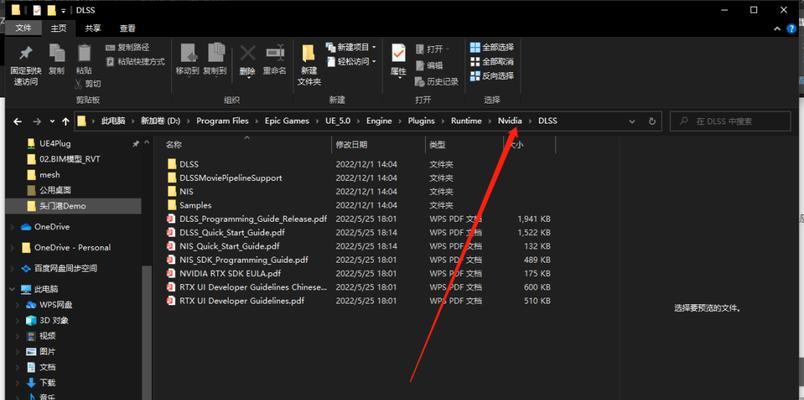
Task: Click the blue Help icon
Action: (x=792, y=29)
